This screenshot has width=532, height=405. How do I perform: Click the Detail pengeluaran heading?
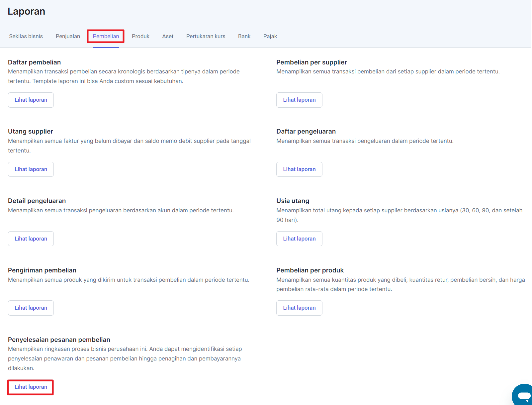coord(37,201)
